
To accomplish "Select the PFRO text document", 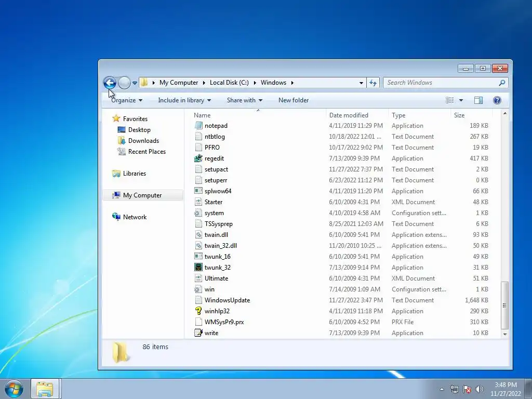I will 212,147.
